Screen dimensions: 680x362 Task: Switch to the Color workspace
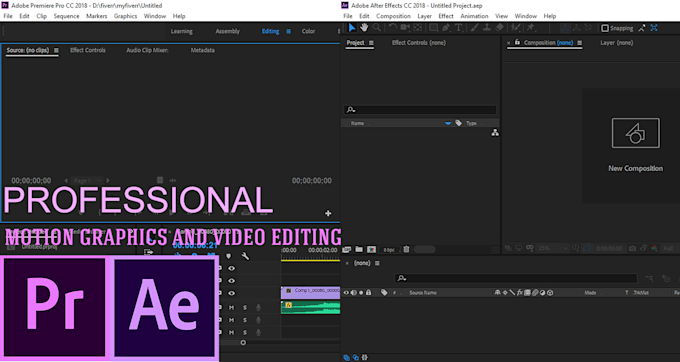point(308,31)
